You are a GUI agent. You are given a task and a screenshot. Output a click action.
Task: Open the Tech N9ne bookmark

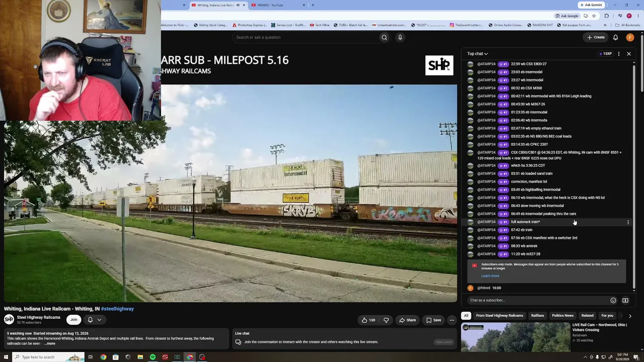coord(319,25)
